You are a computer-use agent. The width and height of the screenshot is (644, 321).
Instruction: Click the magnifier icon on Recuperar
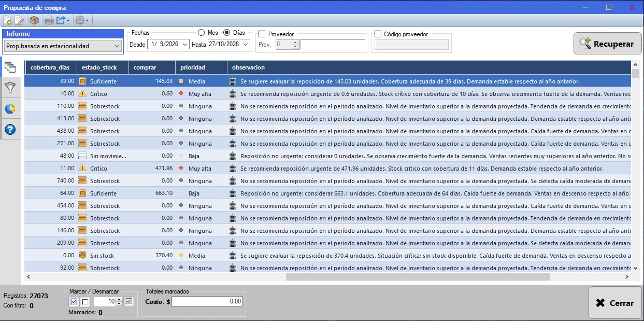[585, 44]
